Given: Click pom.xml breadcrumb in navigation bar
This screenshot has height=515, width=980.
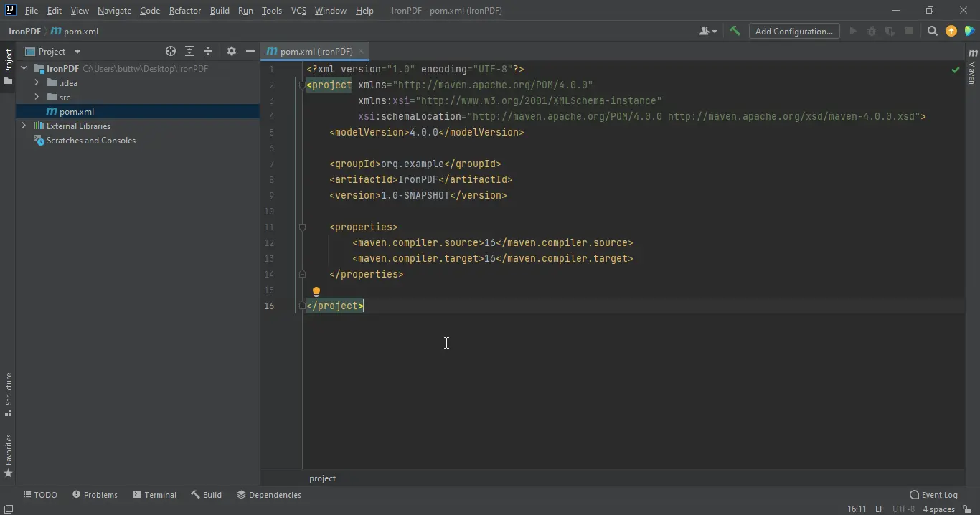Looking at the screenshot, I should 75,31.
